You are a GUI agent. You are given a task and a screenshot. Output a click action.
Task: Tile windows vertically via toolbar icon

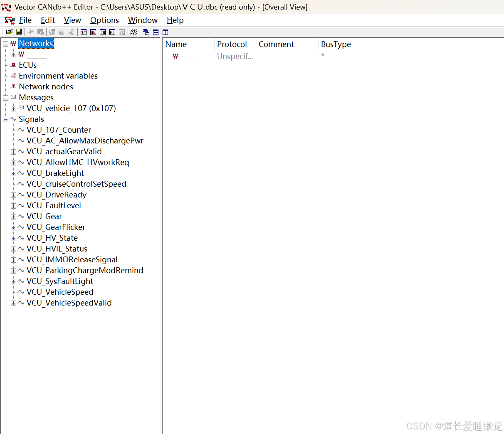tap(166, 32)
